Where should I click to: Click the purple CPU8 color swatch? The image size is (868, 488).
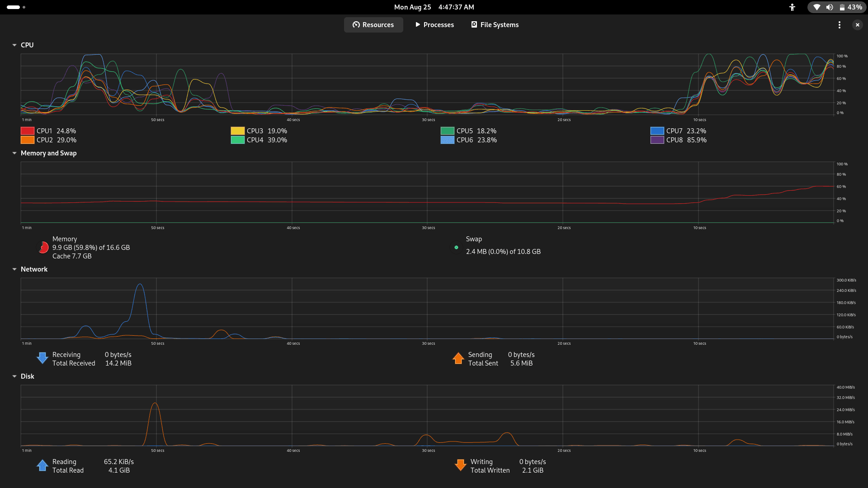(x=657, y=140)
